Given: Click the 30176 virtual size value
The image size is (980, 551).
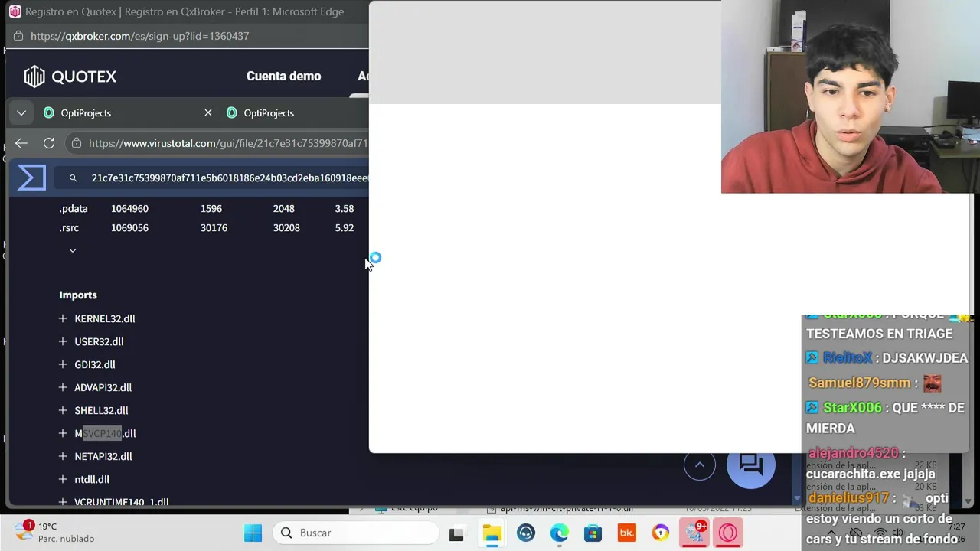Looking at the screenshot, I should pyautogui.click(x=214, y=227).
